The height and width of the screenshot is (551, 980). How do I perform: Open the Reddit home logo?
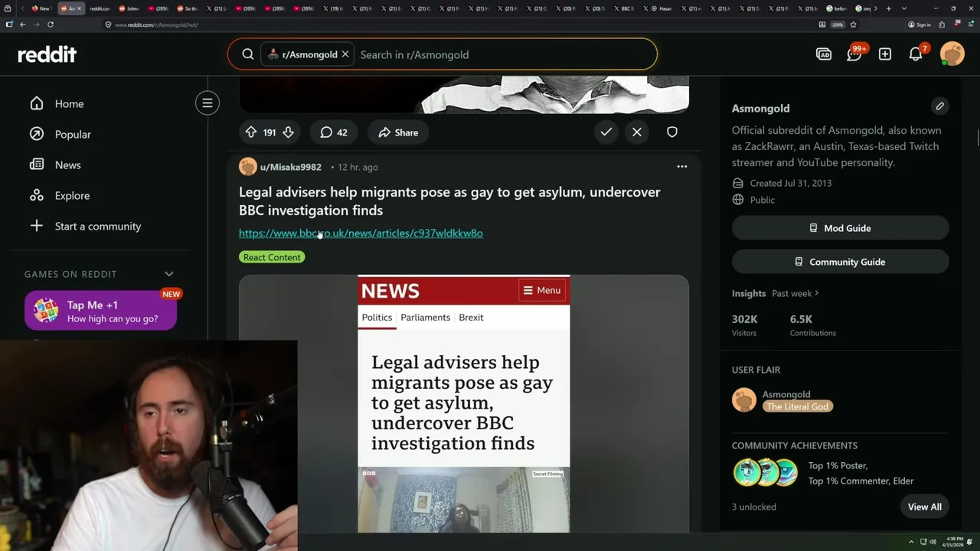tap(47, 54)
